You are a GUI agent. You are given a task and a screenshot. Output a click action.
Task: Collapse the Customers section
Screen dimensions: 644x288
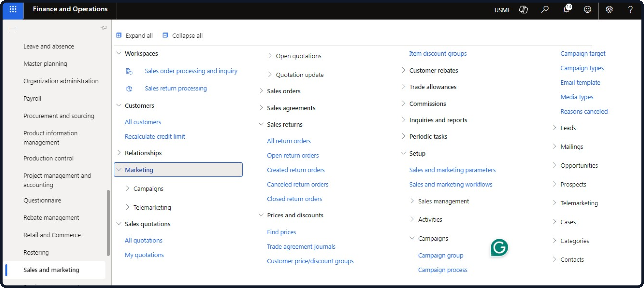(119, 105)
